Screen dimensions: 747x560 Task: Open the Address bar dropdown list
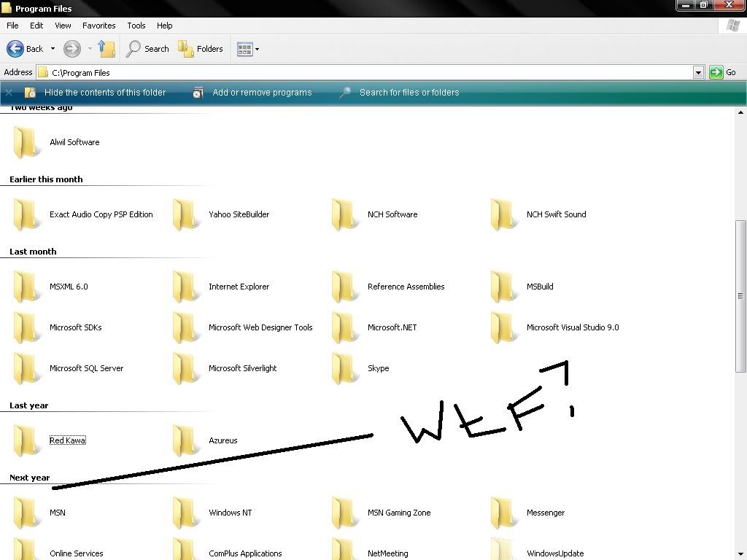point(698,73)
